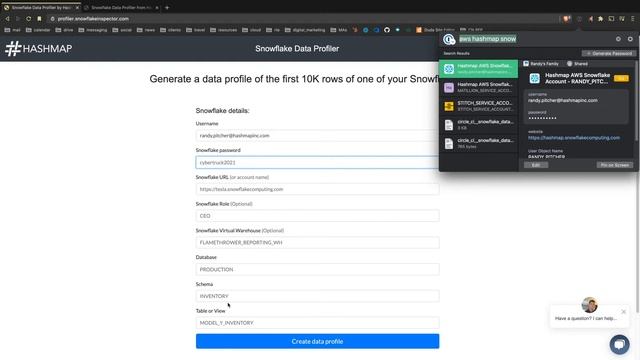The height and width of the screenshot is (360, 640).
Task: Click the Edit button in 1Password
Action: tap(536, 165)
